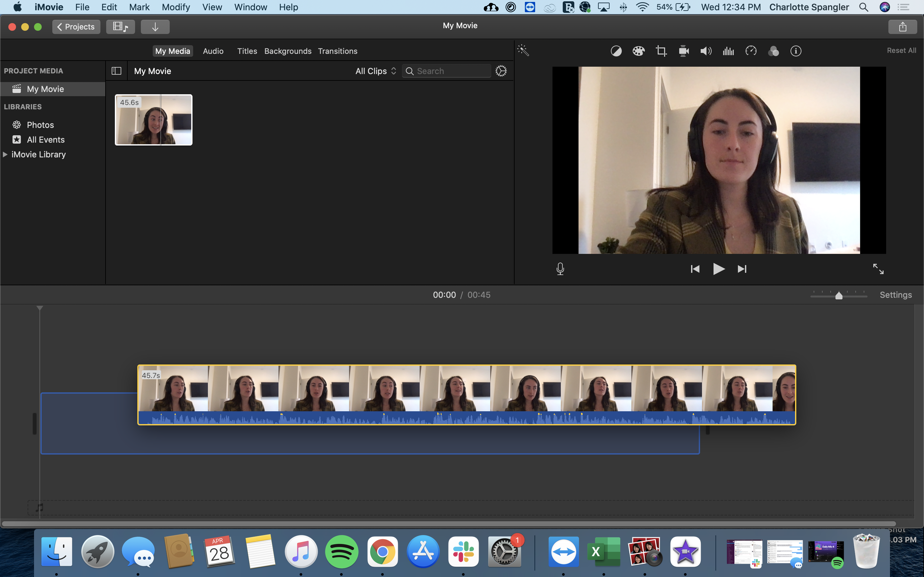This screenshot has width=924, height=577.
Task: Adjust the timeline zoom slider
Action: pyautogui.click(x=838, y=296)
